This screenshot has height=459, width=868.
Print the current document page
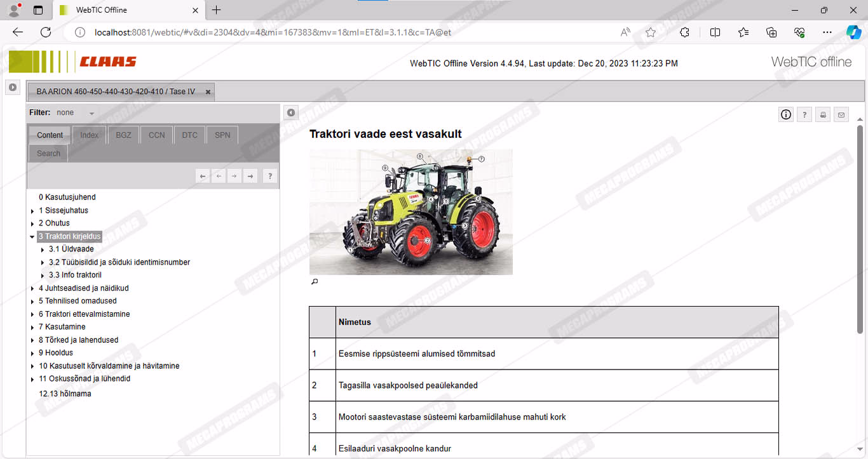tap(823, 115)
